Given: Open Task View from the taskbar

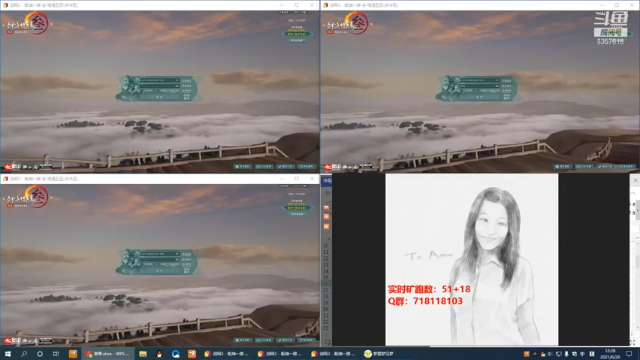Looking at the screenshot, I should tap(56, 354).
